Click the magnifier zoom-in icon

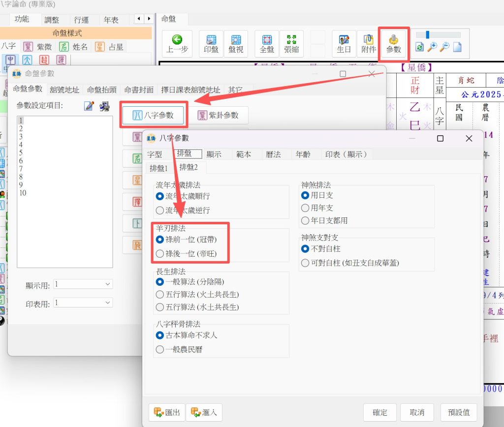432,47
